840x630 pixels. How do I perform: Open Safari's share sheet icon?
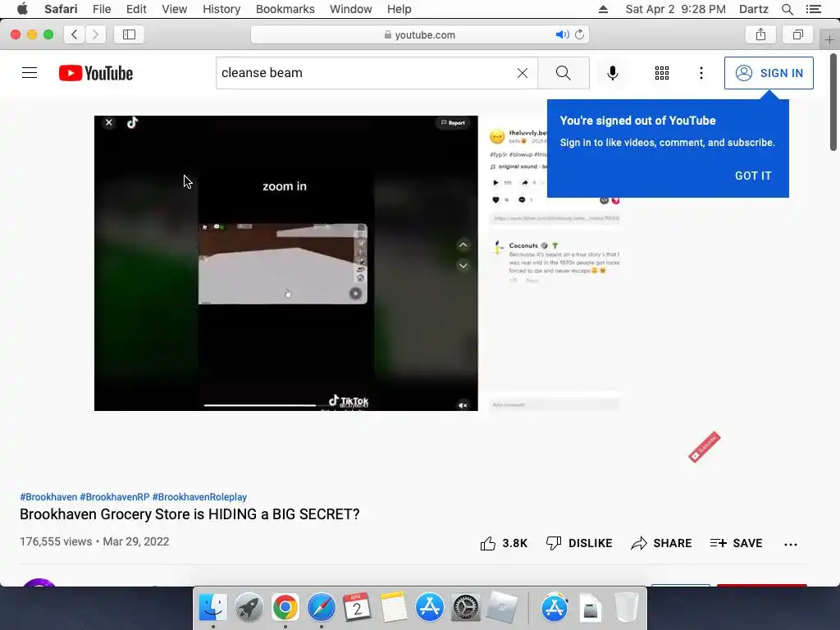coord(760,34)
